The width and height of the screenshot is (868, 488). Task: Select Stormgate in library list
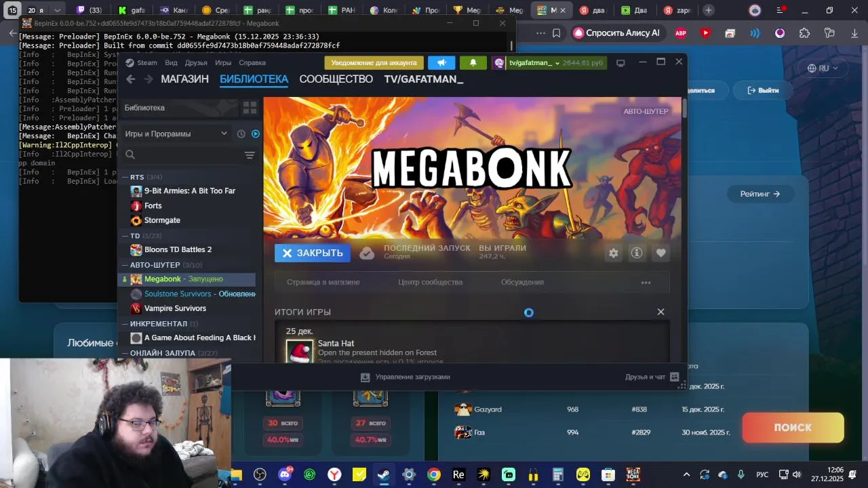[162, 220]
